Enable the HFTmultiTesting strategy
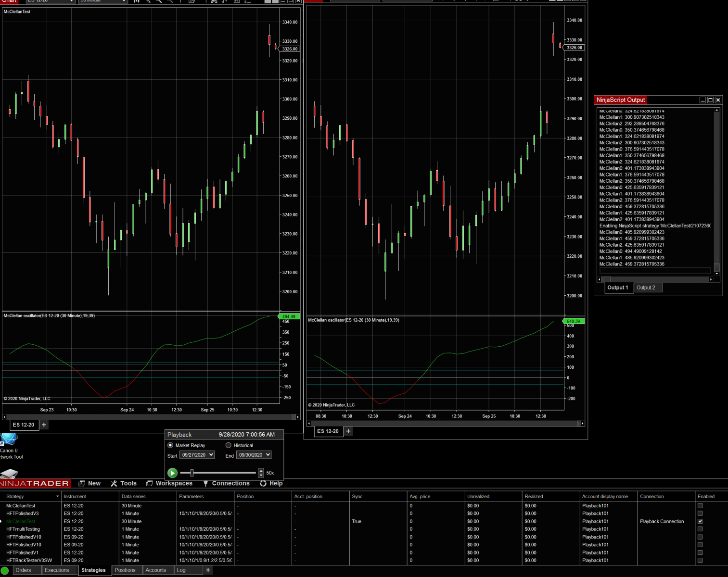Viewport: 728px width, 577px height. 700,529
